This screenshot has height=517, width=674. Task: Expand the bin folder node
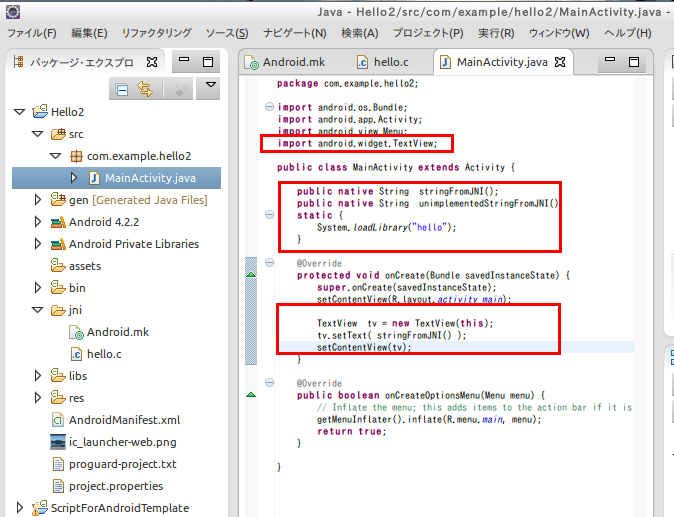point(37,288)
